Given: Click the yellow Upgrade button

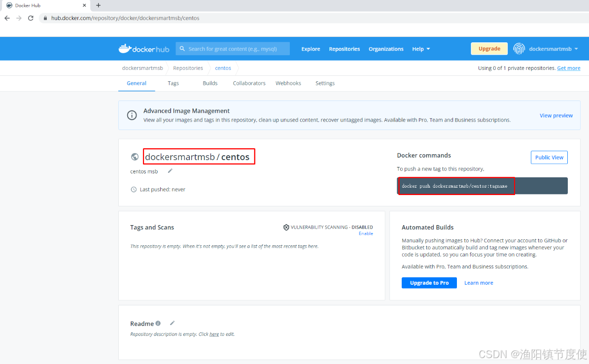Looking at the screenshot, I should pyautogui.click(x=489, y=49).
